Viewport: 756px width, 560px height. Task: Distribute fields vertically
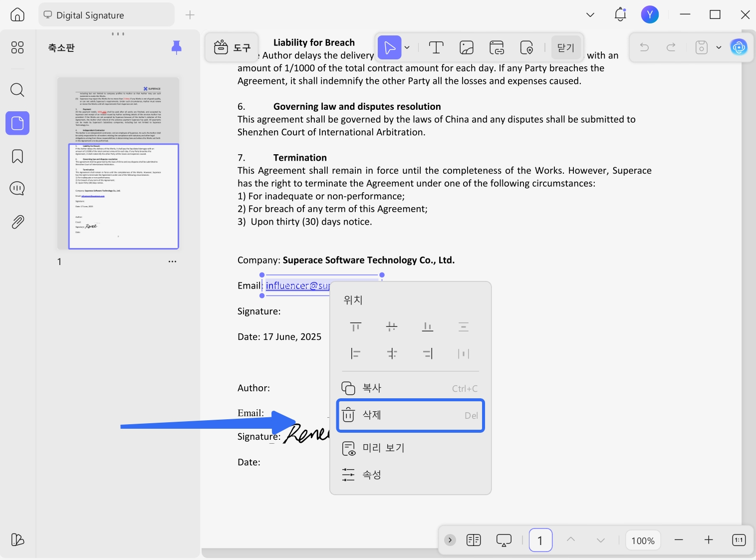[x=464, y=327]
